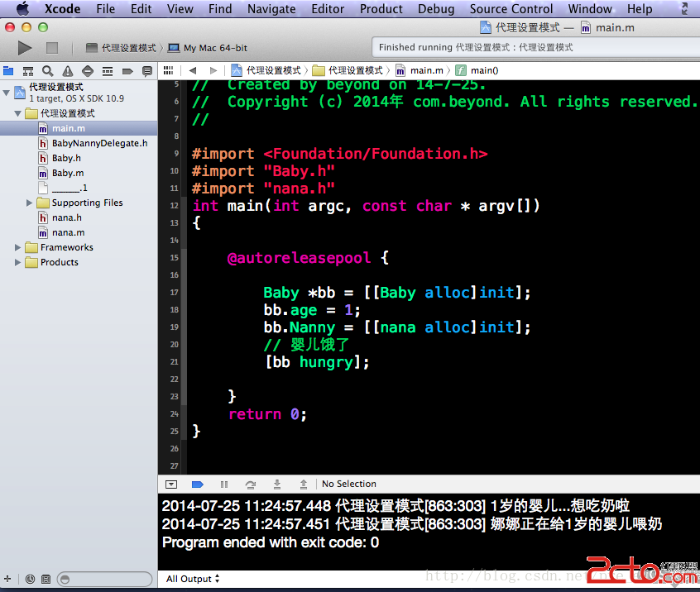Click the Run (play) button
This screenshot has width=700, height=592.
click(25, 48)
